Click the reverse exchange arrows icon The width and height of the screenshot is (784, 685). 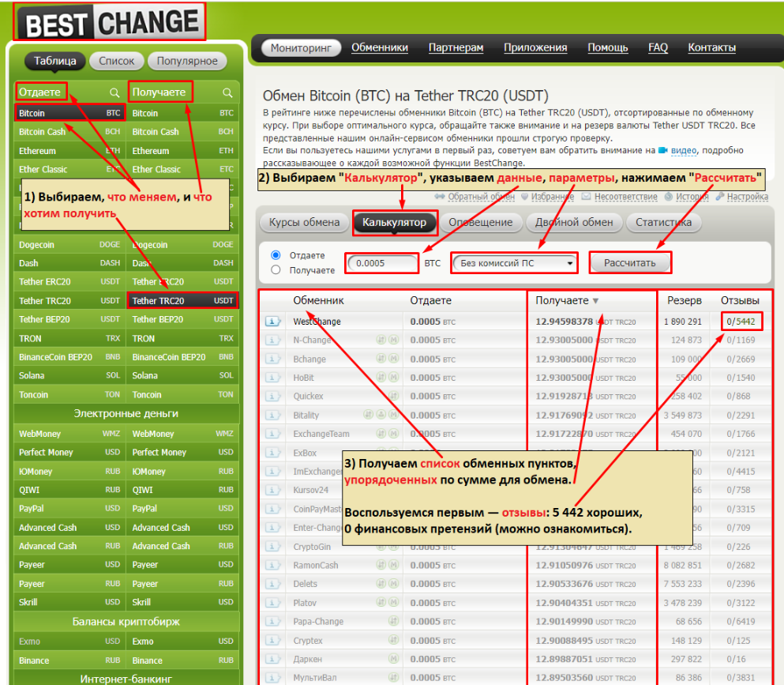point(440,197)
